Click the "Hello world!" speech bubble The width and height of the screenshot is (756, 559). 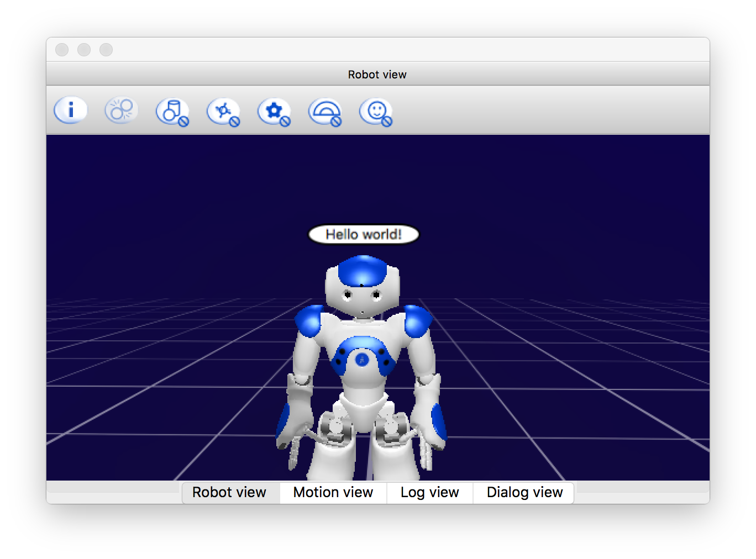point(364,234)
